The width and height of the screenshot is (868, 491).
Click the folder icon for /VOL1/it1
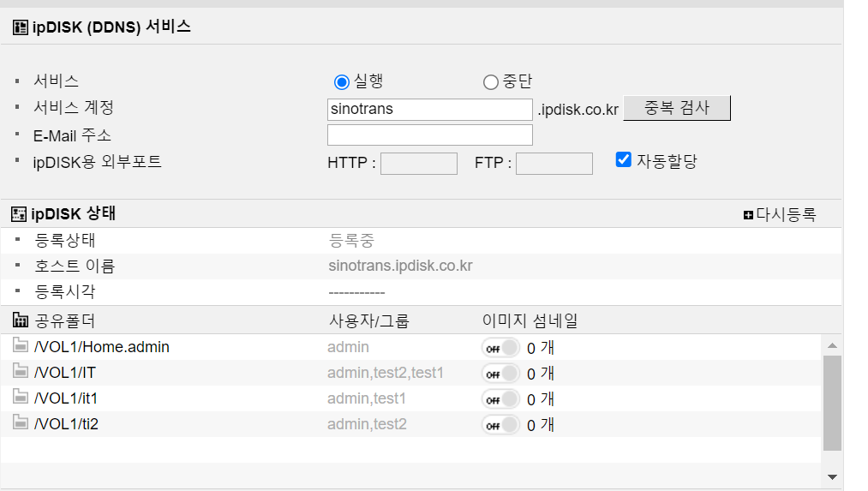[x=21, y=397]
